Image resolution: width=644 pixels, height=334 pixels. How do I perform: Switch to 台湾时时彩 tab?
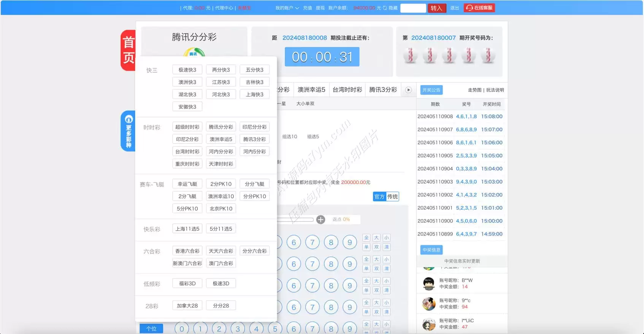click(347, 90)
